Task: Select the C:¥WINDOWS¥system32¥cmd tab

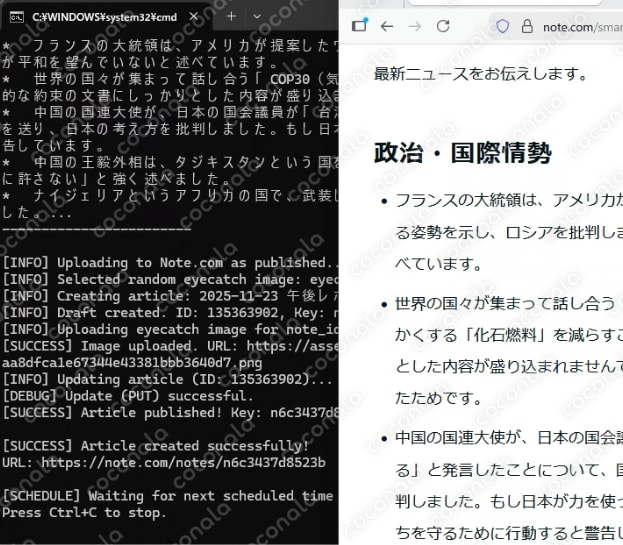Action: pyautogui.click(x=104, y=17)
